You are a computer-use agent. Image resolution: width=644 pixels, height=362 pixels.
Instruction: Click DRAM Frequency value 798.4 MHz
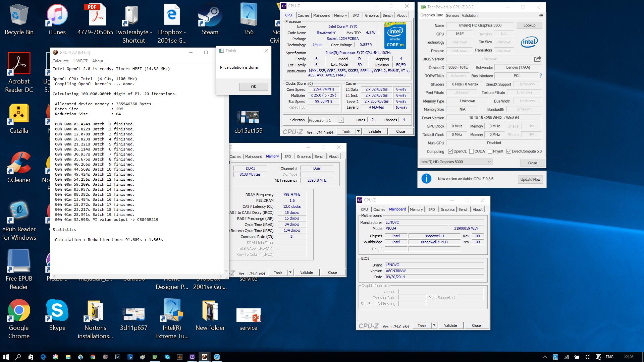(292, 194)
